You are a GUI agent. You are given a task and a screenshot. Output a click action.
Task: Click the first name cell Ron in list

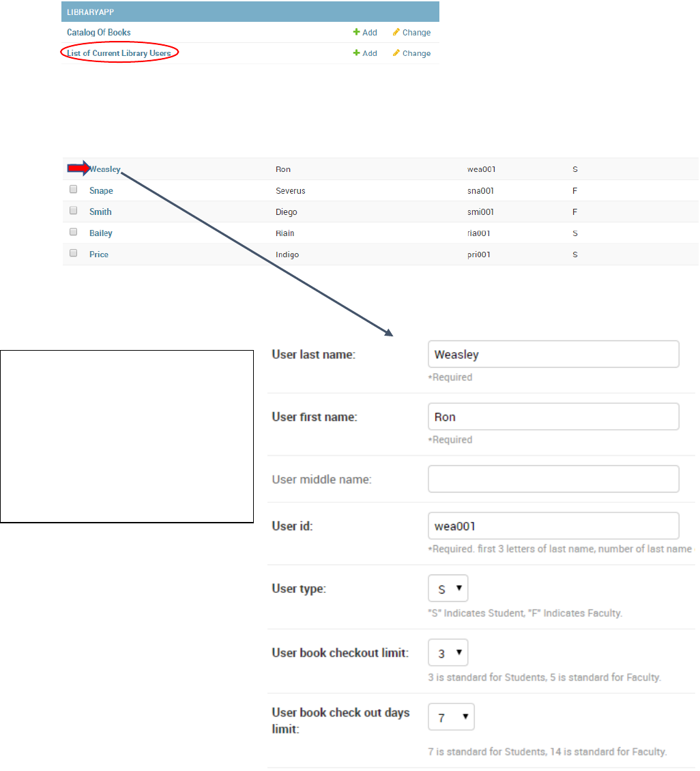tap(282, 169)
